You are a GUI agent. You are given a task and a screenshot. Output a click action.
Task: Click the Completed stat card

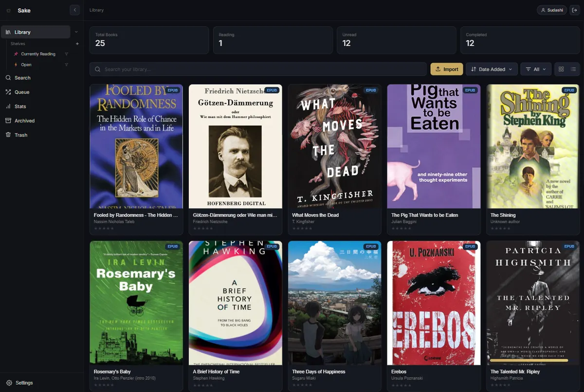[x=520, y=40]
